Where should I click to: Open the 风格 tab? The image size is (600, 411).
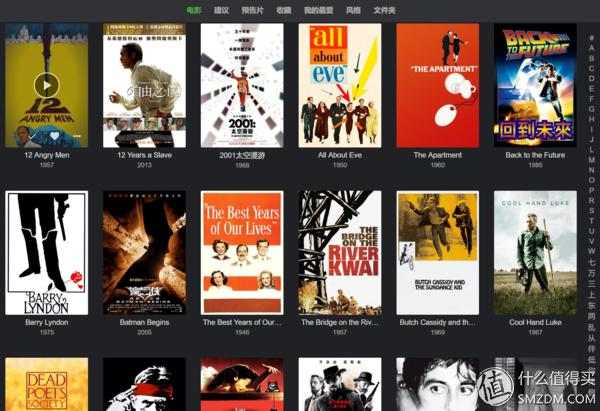coord(353,10)
